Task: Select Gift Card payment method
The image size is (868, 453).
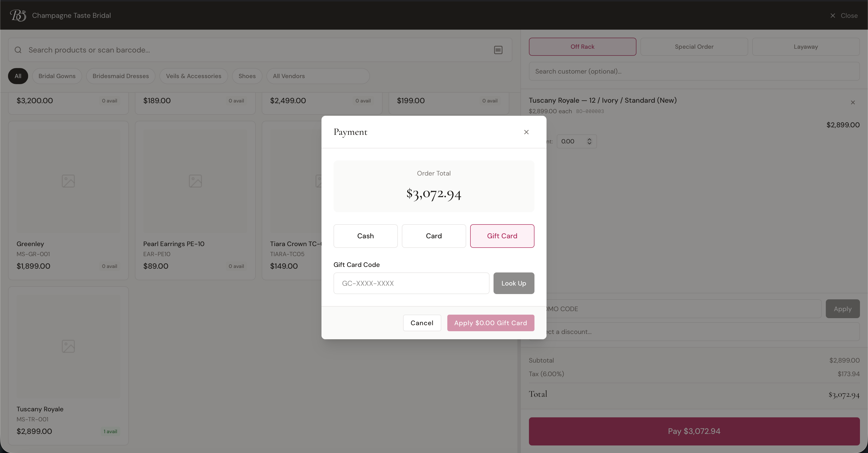Action: [502, 236]
